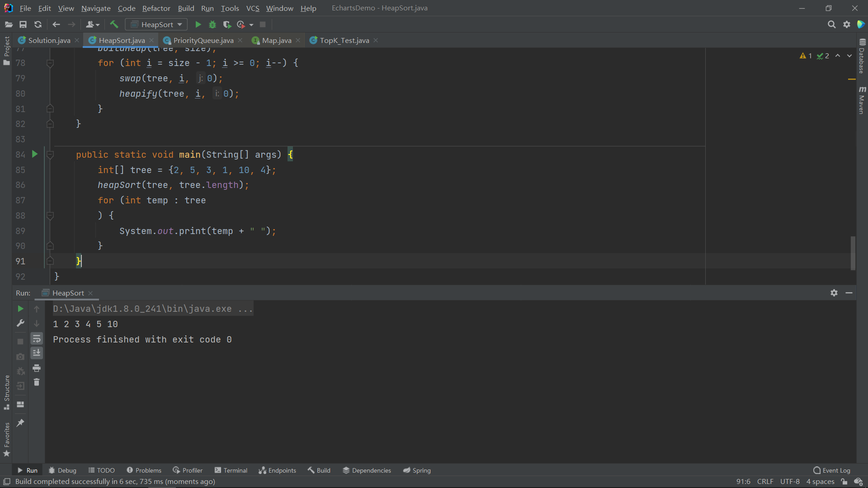Open the Navigate menu in menu bar
The height and width of the screenshot is (488, 868).
pyautogui.click(x=95, y=8)
